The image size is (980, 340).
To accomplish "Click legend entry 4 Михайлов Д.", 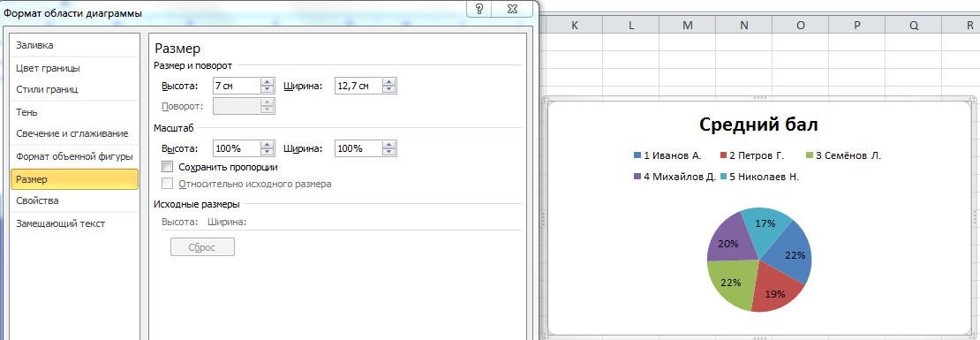I will coord(675,177).
